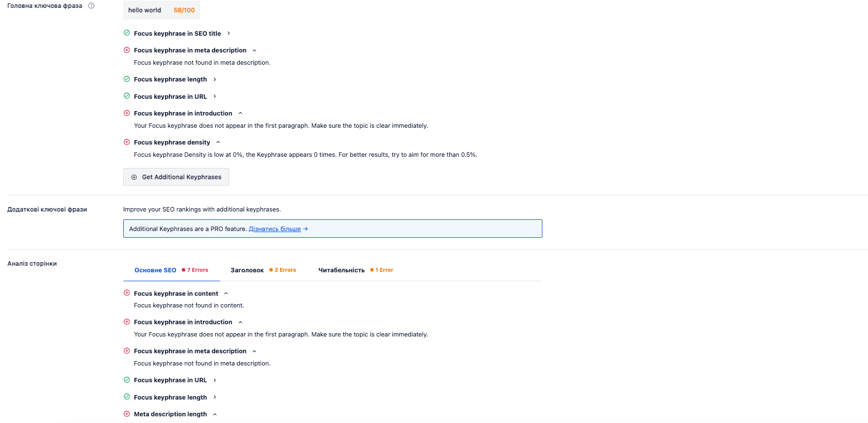The image size is (868, 423).
Task: Click green check for keyphrase in URL under Аналіз сторінки
Action: (x=127, y=380)
